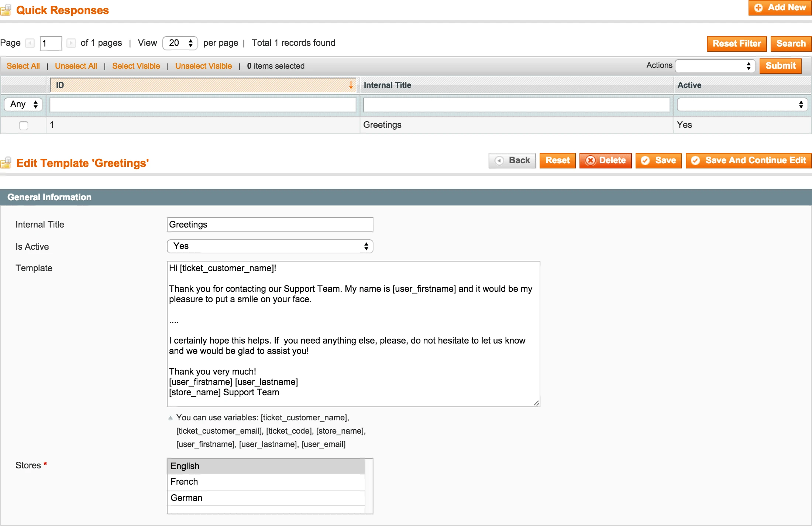Click the note icon before variables hint
Image resolution: width=812 pixels, height=526 pixels.
(171, 417)
